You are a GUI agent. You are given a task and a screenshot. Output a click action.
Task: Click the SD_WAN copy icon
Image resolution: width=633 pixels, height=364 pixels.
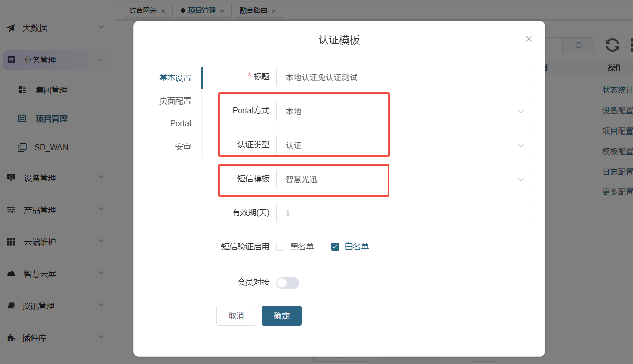[x=22, y=147]
